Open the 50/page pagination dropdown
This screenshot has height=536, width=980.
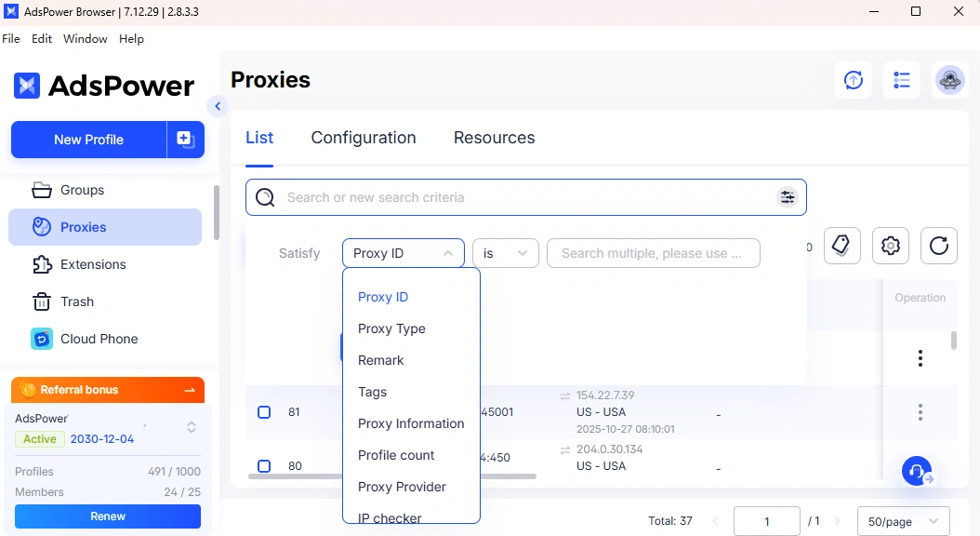(x=902, y=521)
